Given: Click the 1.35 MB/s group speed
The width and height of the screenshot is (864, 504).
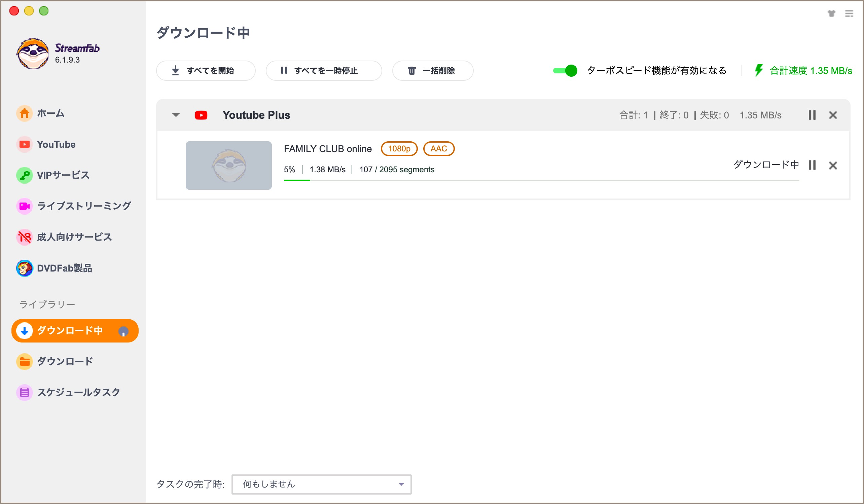Looking at the screenshot, I should tap(760, 115).
